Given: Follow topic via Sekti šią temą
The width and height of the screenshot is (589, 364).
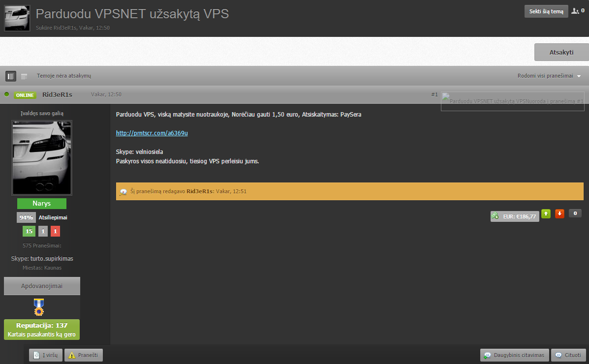Looking at the screenshot, I should coord(546,11).
